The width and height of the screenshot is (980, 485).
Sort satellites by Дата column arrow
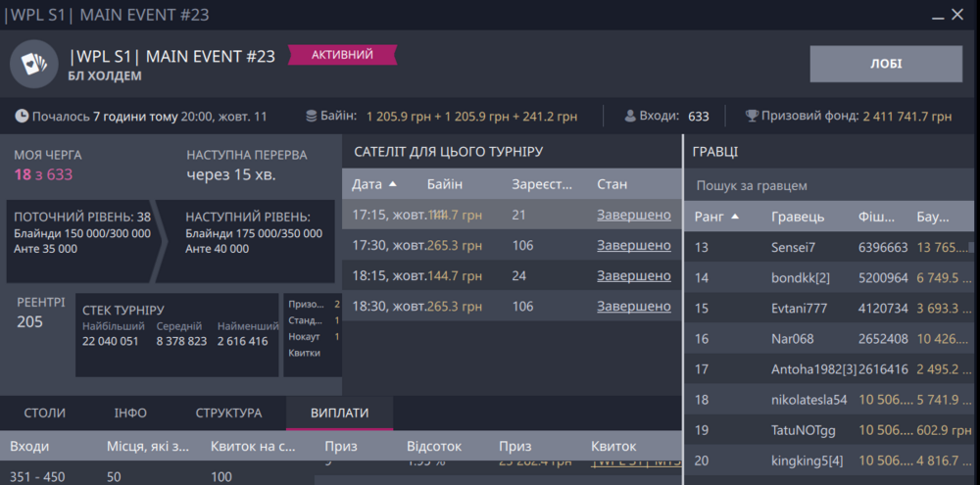click(393, 184)
